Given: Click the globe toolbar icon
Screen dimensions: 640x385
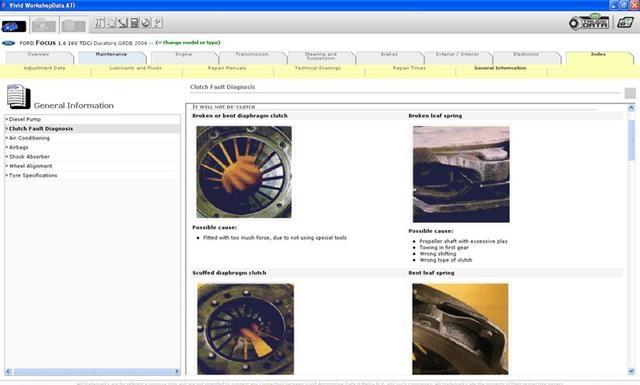Looking at the screenshot, I should point(145,22).
